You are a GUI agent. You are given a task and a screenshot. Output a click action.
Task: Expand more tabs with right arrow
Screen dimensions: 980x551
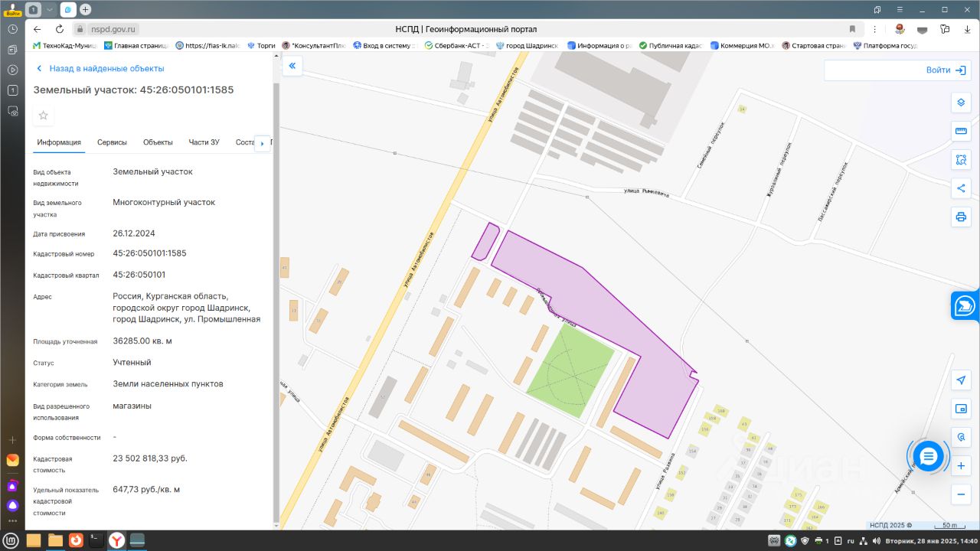262,143
